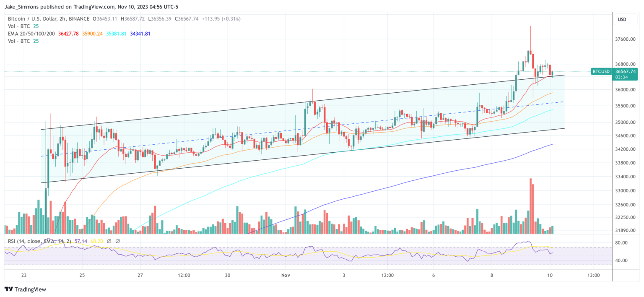
Task: Open the USD currency selector
Action: pyautogui.click(x=622, y=19)
